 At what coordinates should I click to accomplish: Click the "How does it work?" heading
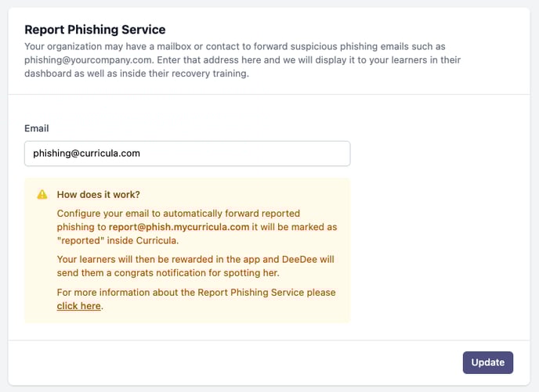(98, 195)
